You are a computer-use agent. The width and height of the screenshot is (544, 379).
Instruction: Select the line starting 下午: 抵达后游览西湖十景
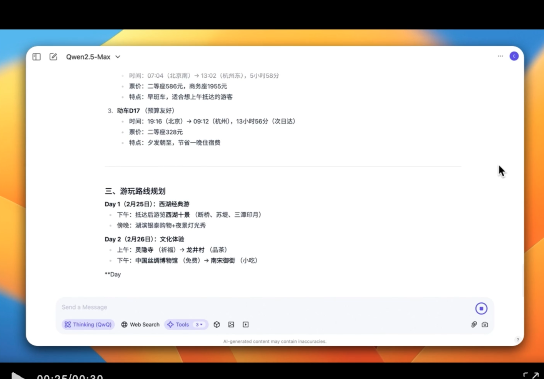189,215
